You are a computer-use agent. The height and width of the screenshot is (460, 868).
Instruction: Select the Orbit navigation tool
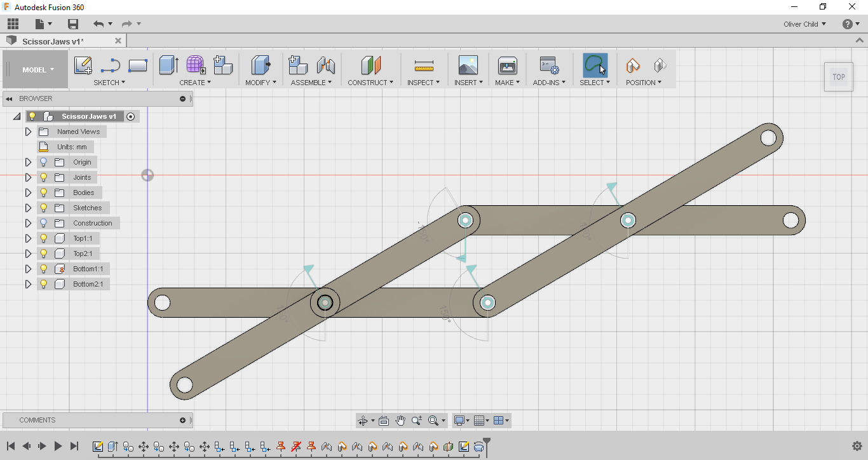pos(363,421)
